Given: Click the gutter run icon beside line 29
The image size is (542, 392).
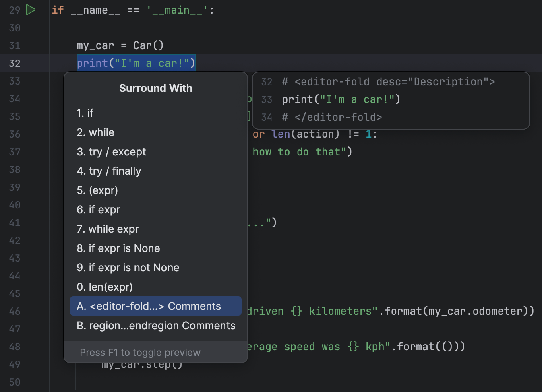Looking at the screenshot, I should pos(31,10).
